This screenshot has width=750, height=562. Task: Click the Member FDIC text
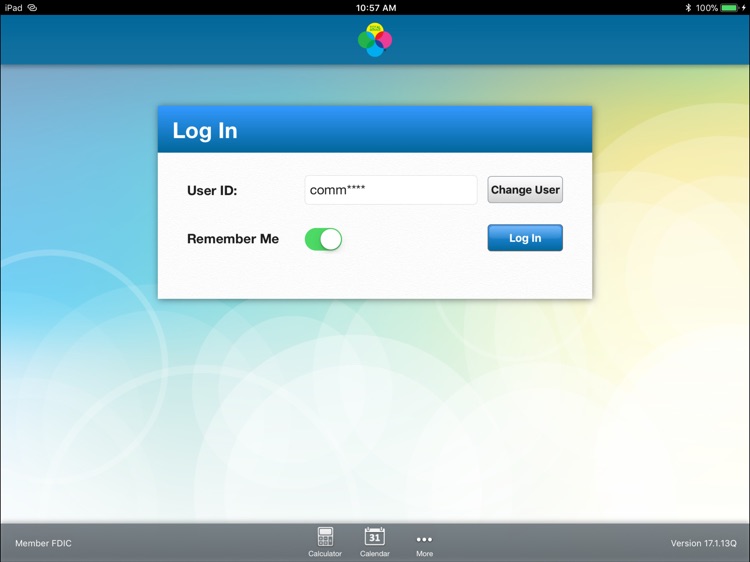[43, 543]
